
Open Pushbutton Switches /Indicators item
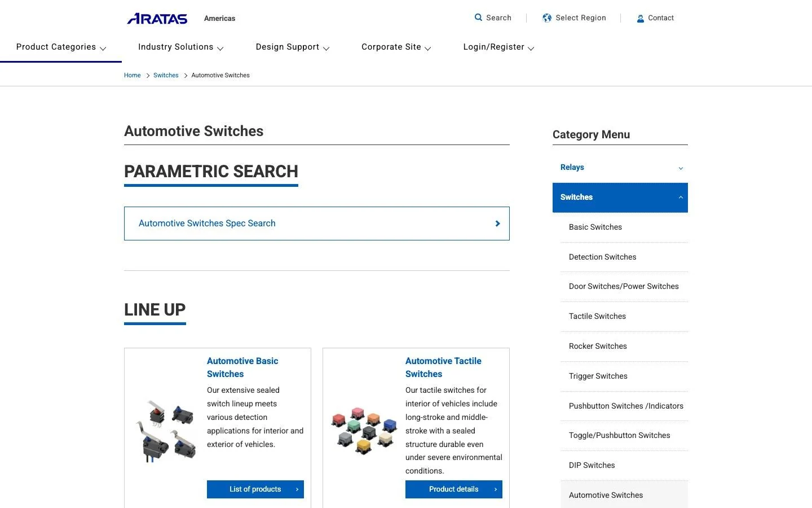624,406
